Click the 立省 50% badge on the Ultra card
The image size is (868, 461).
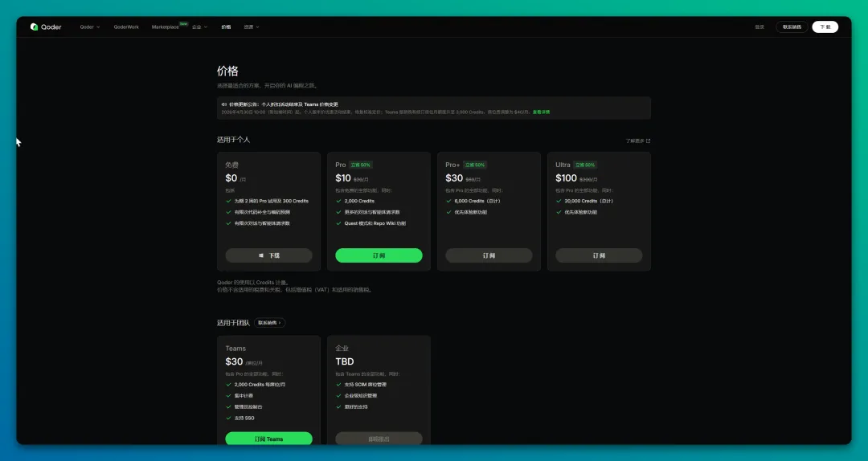(585, 165)
